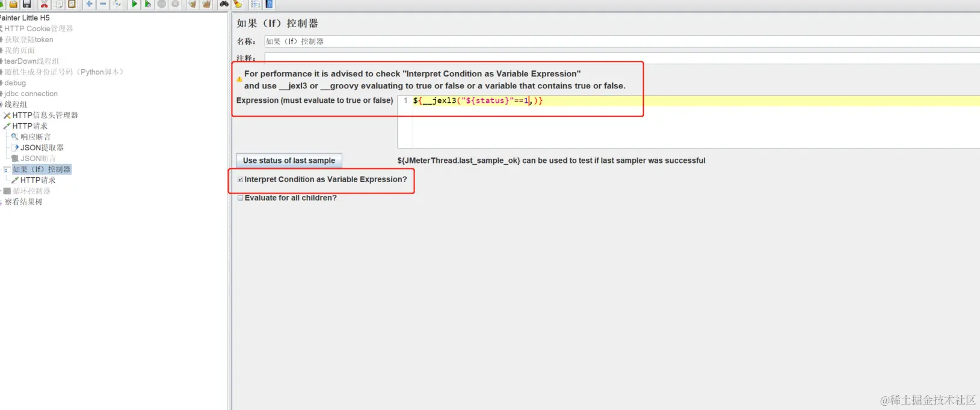Select 线程组 thread group node
The width and height of the screenshot is (980, 410).
tap(16, 105)
